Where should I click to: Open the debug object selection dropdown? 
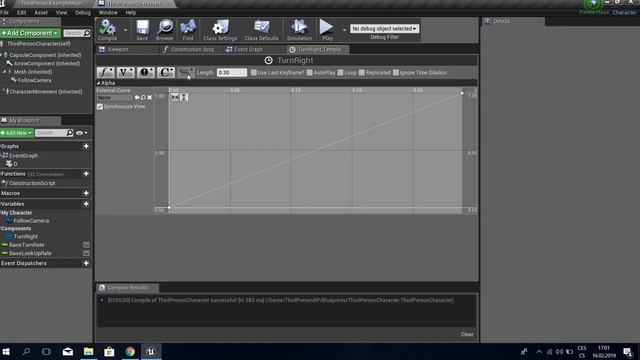[384, 29]
